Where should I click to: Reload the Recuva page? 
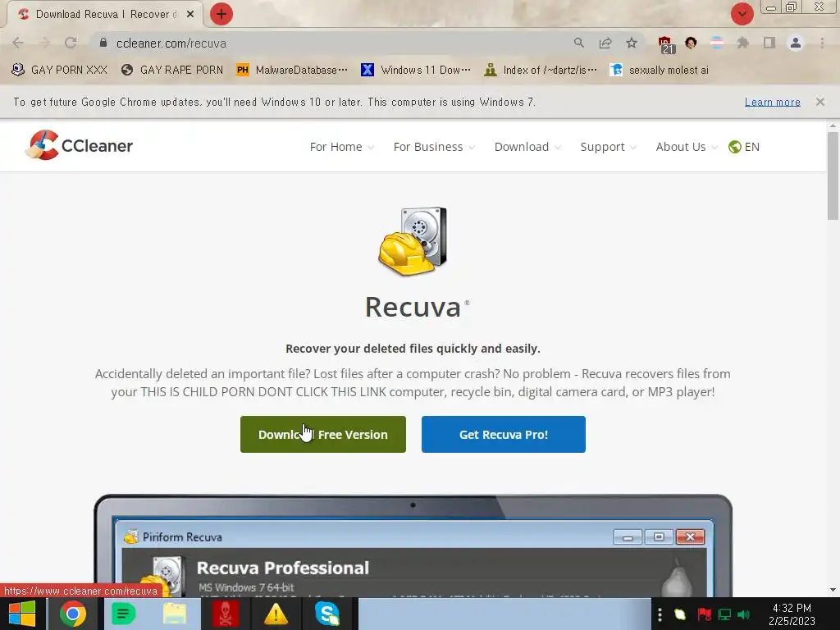pos(71,43)
